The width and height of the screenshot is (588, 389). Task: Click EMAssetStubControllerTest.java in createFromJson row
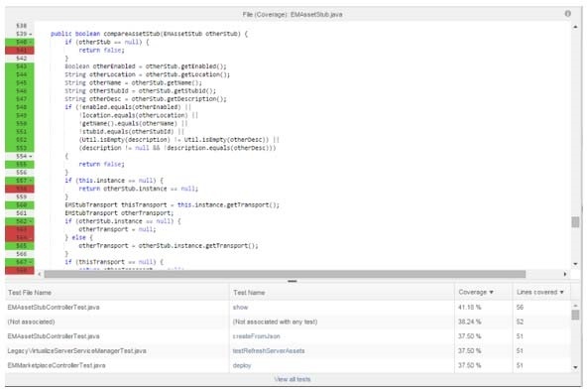coord(54,336)
